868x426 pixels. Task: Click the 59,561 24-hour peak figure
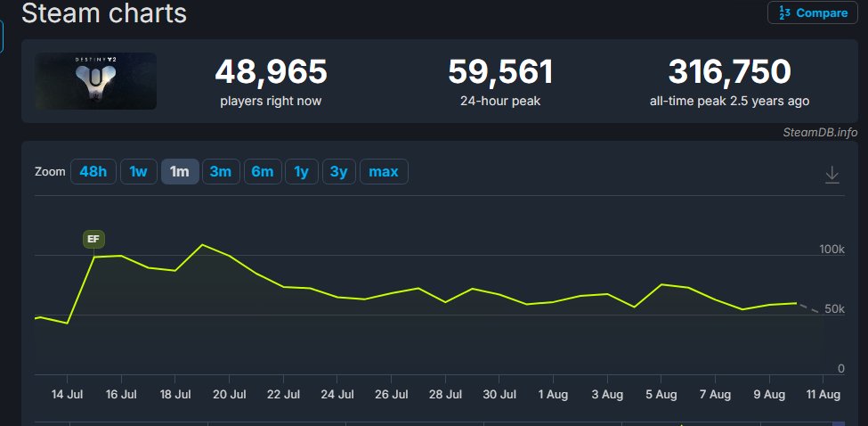tap(500, 72)
